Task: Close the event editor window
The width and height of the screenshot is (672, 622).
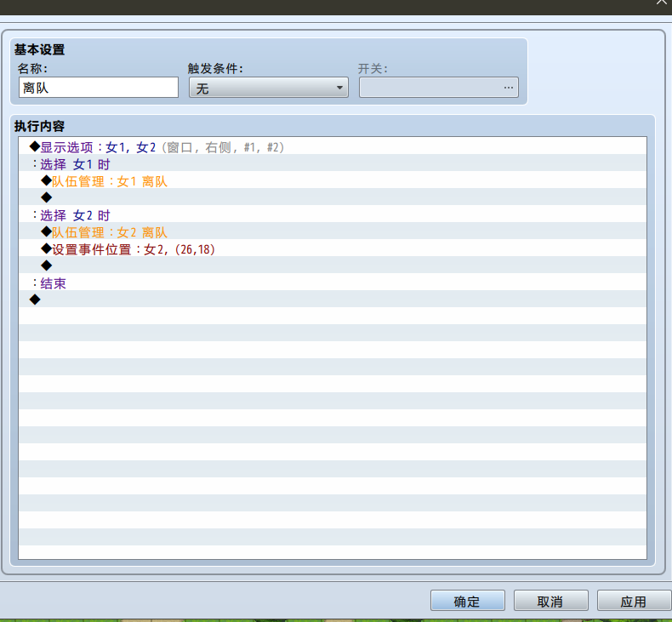Action: tap(662, 3)
